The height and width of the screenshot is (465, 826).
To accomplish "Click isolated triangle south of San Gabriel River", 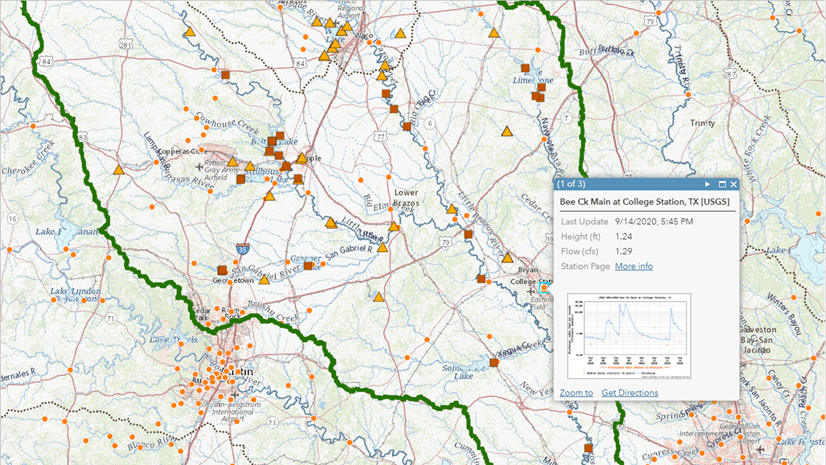I will (x=378, y=297).
